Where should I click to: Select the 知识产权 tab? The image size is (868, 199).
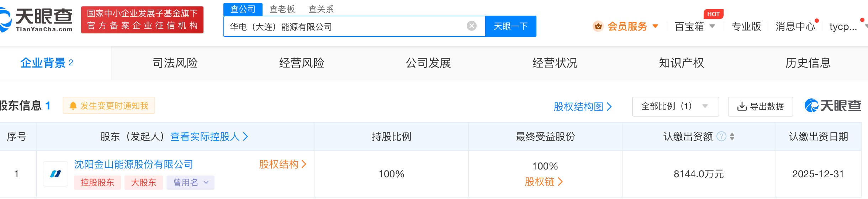682,63
